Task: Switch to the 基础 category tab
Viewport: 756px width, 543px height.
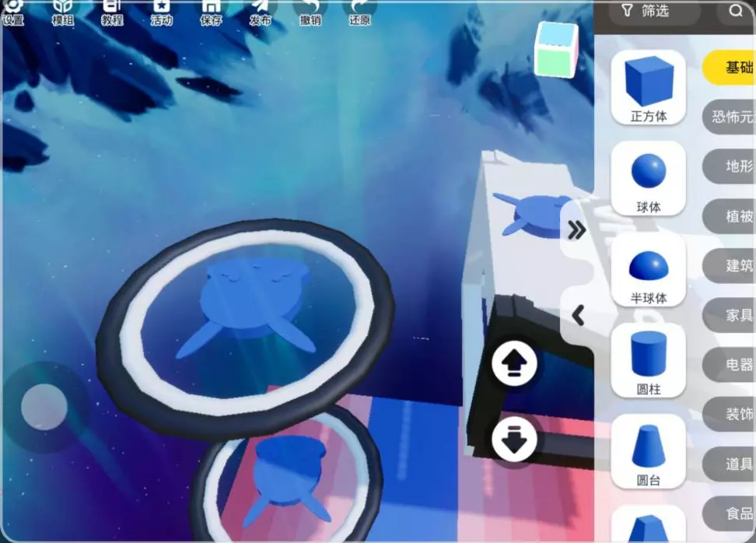Action: coord(735,68)
